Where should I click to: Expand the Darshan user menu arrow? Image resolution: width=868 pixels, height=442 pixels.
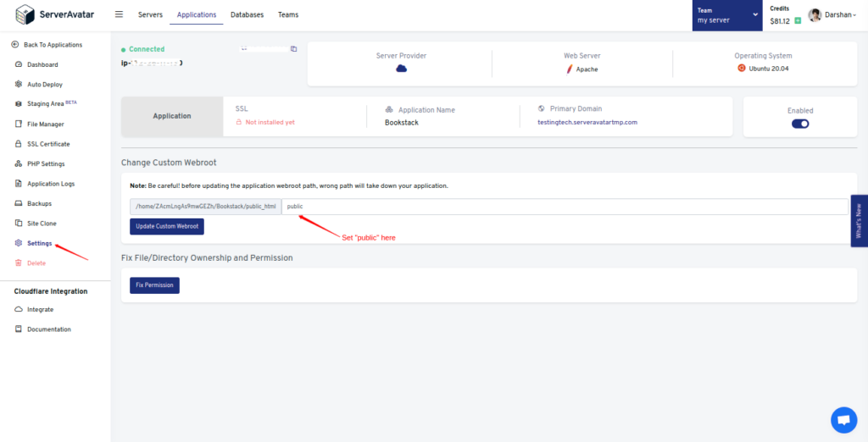point(854,15)
